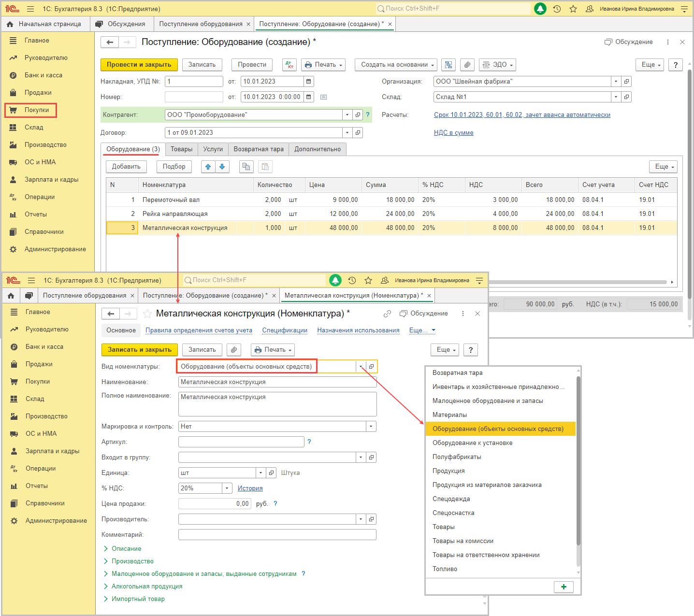This screenshot has height=616, width=694.
Task: Open Обсуждения tab in top window
Action: pyautogui.click(x=121, y=24)
